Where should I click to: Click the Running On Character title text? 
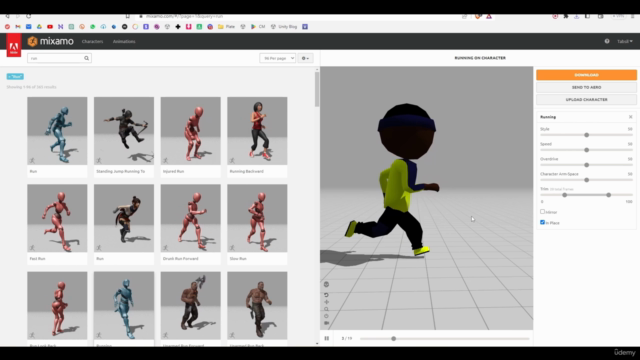click(x=480, y=58)
